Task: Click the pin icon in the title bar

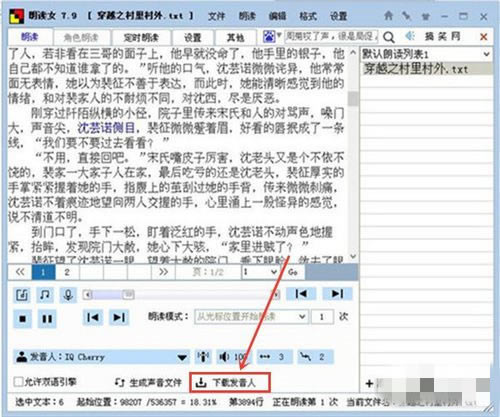Action: tap(406, 16)
